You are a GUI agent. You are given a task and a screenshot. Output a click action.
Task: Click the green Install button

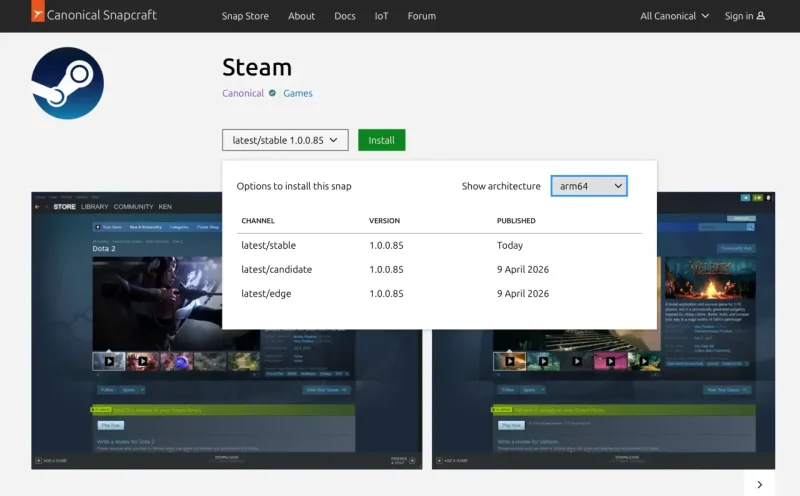coord(382,140)
